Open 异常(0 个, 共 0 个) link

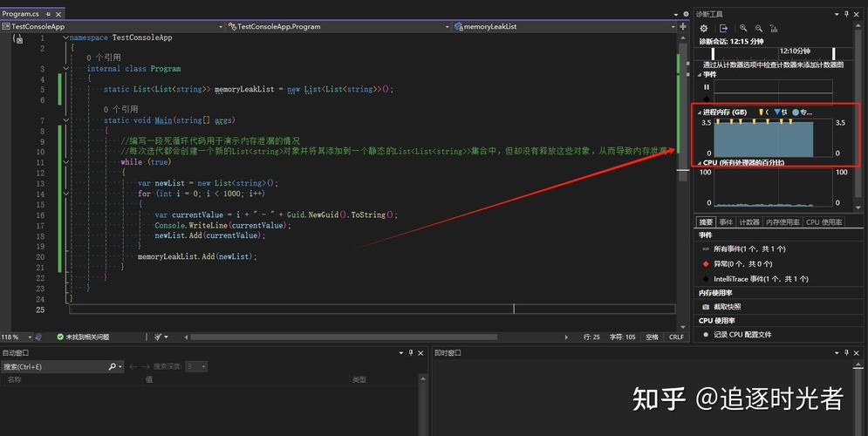coord(743,264)
